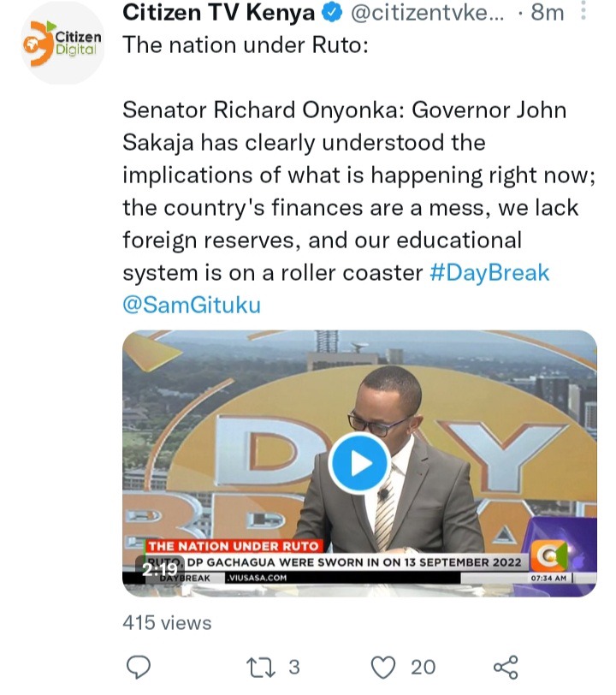The width and height of the screenshot is (616, 695).
Task: Play the Day Break video
Action: [359, 463]
